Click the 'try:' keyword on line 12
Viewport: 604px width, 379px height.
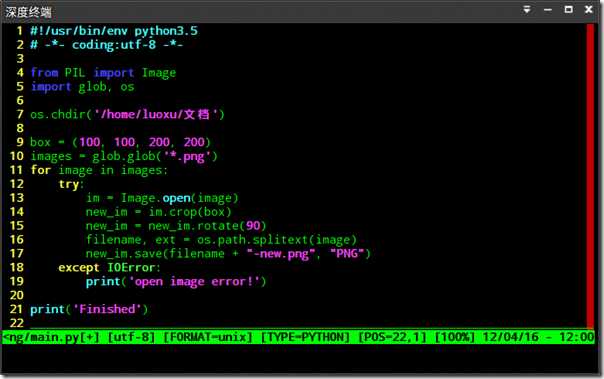pos(71,184)
